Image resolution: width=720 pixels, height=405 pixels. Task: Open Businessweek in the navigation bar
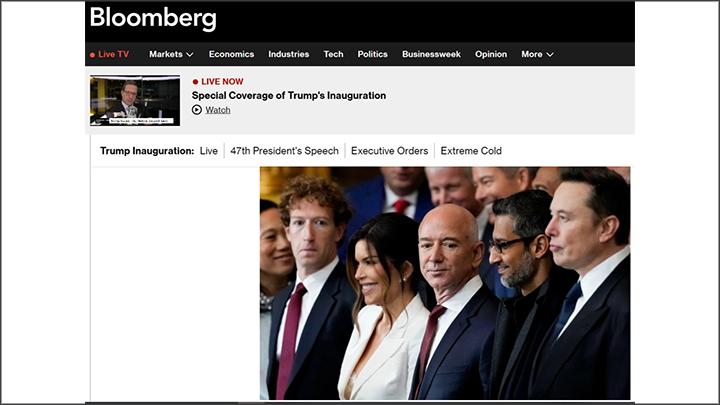click(x=431, y=54)
